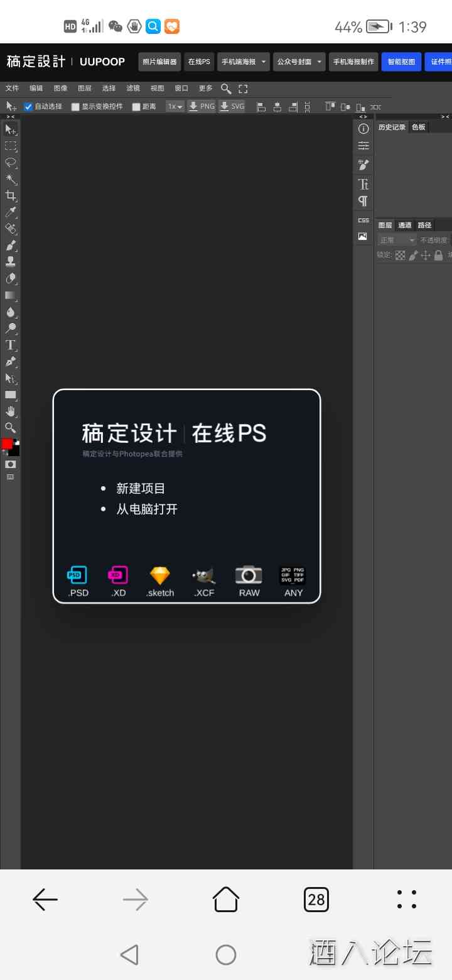Enable the 距离 checkbox

(x=136, y=107)
